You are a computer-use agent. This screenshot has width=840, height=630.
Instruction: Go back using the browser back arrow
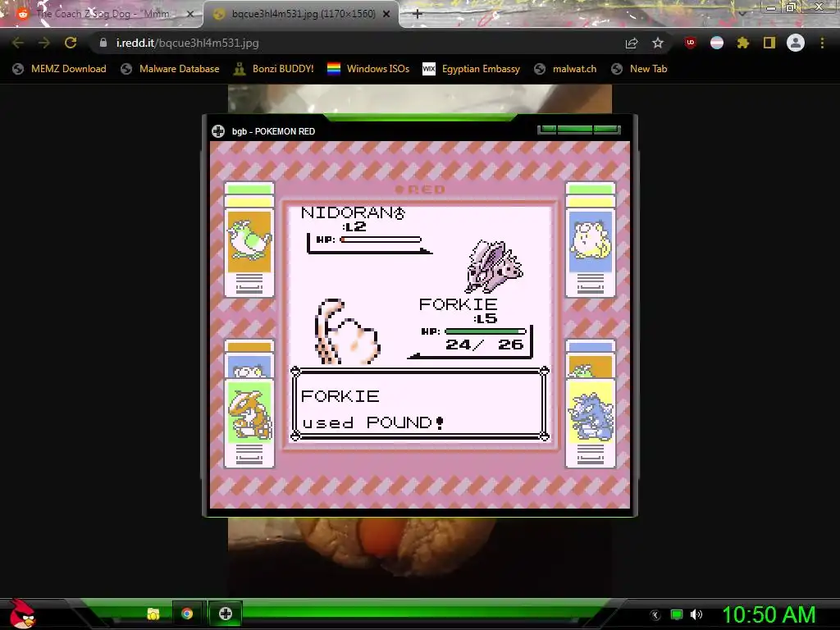[18, 43]
